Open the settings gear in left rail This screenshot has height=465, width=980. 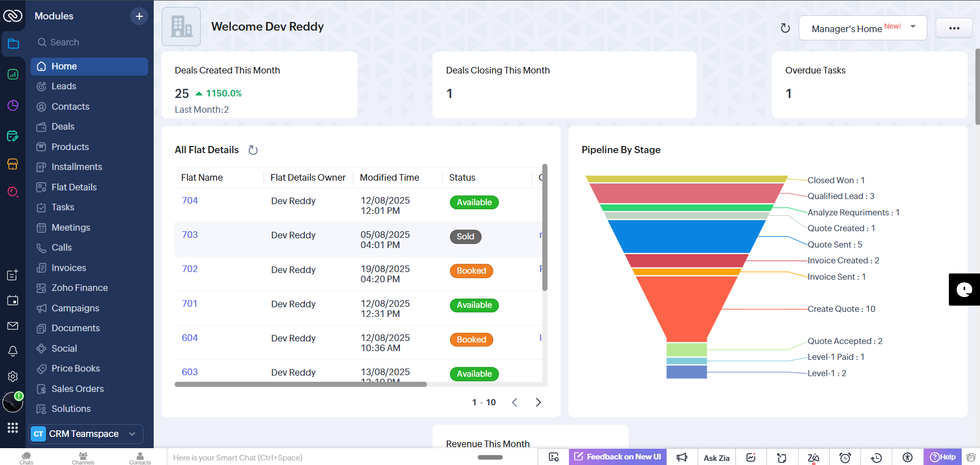point(13,376)
